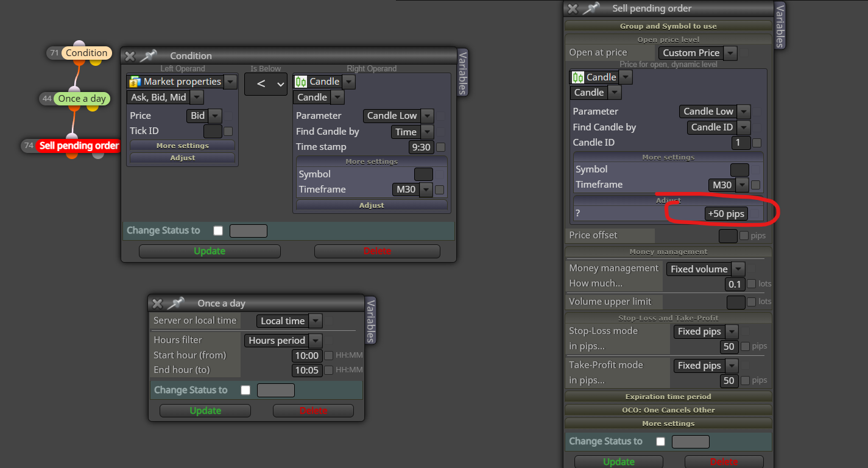Toggle the How much lots checkbox
Image resolution: width=868 pixels, height=468 pixels.
point(752,284)
